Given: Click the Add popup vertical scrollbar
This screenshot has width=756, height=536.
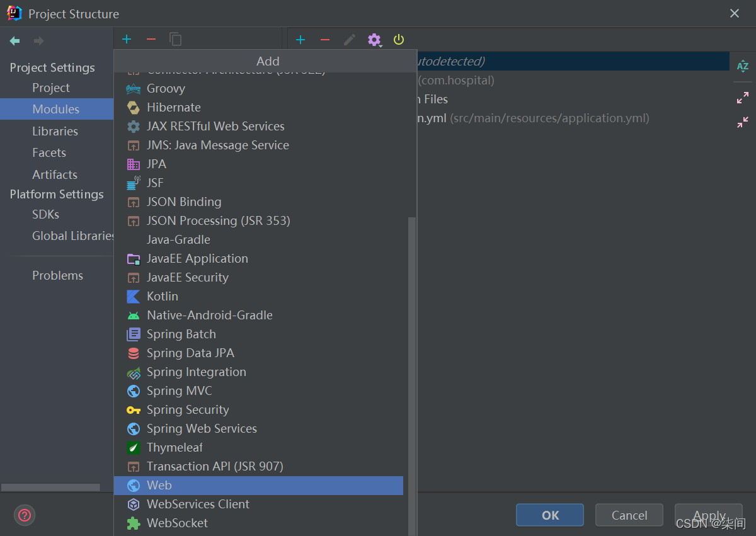Looking at the screenshot, I should tap(412, 376).
